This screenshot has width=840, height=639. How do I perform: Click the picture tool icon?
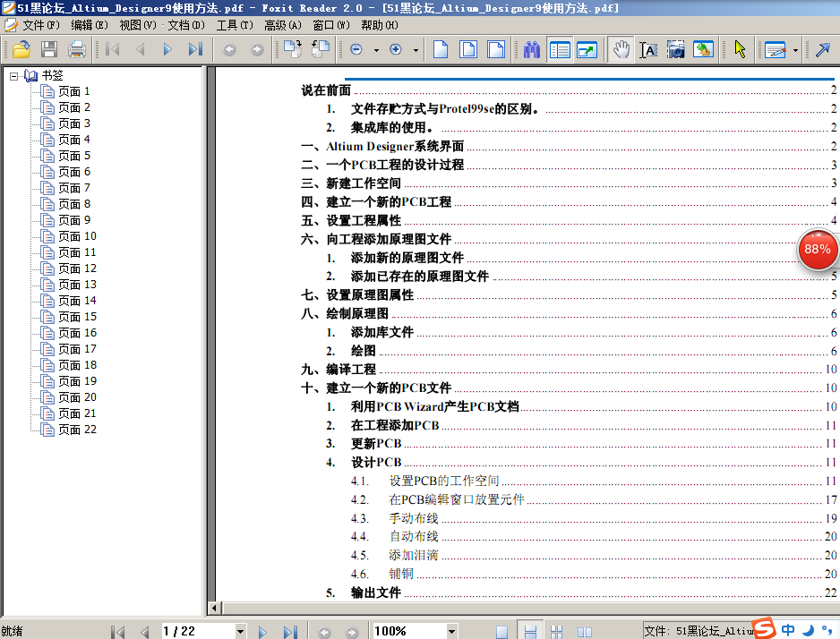(x=703, y=50)
